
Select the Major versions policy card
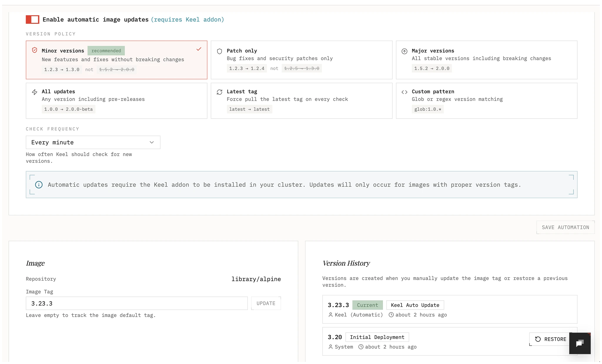pyautogui.click(x=486, y=60)
